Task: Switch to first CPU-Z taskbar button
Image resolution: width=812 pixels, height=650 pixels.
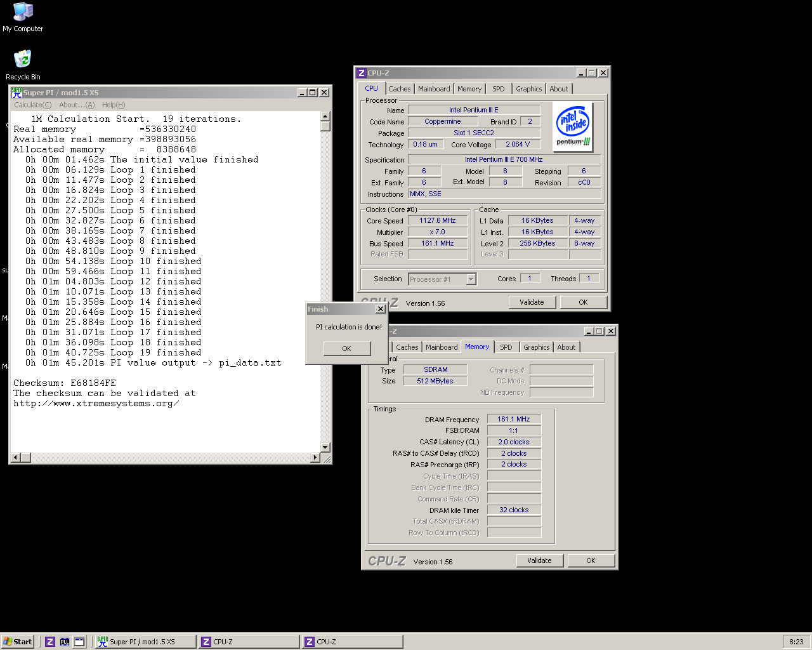Action: tap(249, 642)
